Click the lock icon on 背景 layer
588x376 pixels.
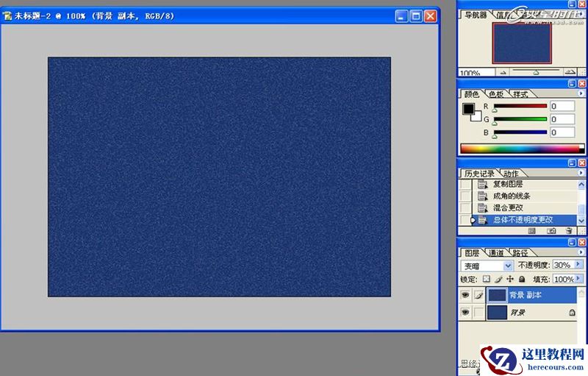point(572,312)
